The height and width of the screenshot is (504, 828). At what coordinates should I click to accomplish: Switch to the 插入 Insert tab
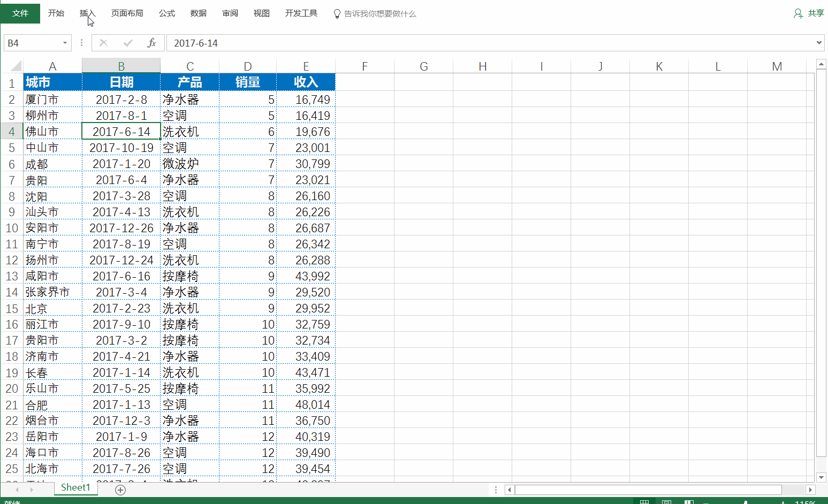tap(87, 13)
